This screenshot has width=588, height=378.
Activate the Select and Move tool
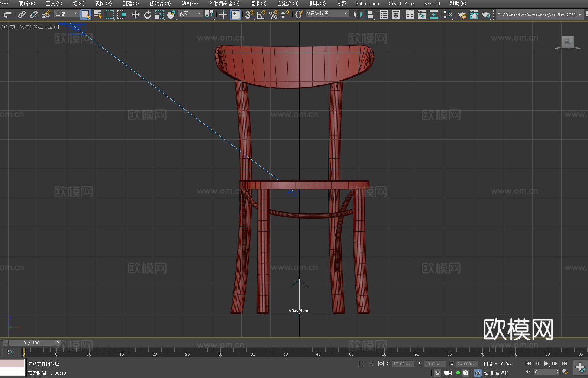(x=136, y=14)
